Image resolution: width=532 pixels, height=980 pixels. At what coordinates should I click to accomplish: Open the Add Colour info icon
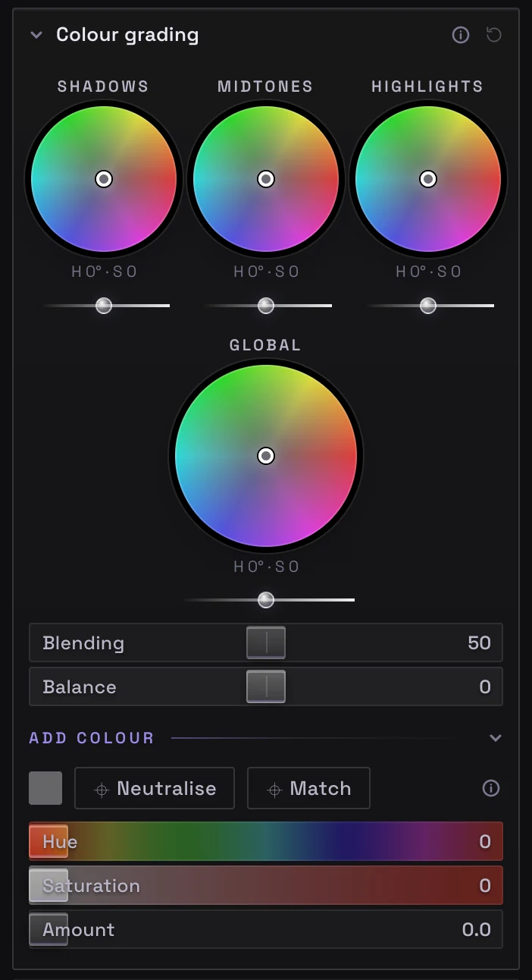491,789
